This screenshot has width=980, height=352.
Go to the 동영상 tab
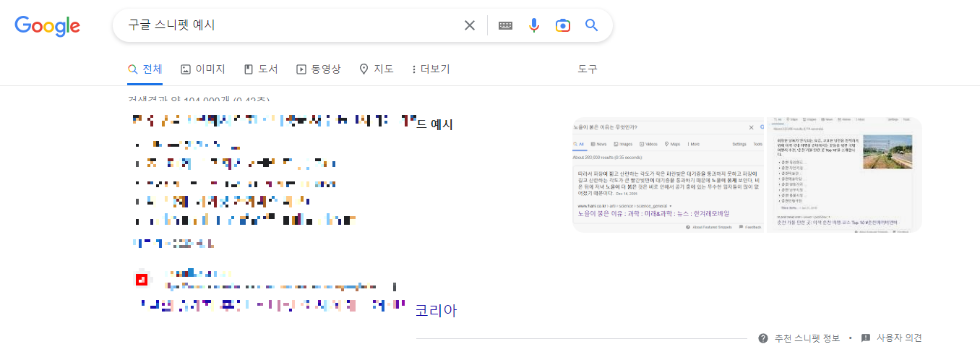tap(319, 69)
